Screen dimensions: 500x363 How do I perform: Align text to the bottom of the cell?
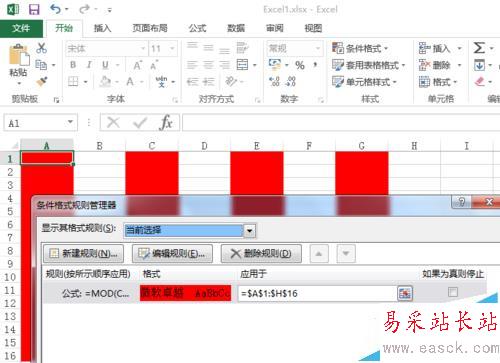pyautogui.click(x=224, y=50)
